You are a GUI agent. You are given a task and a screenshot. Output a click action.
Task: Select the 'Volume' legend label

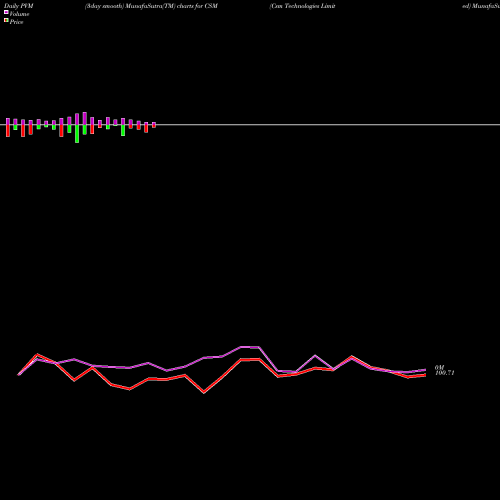(19, 14)
